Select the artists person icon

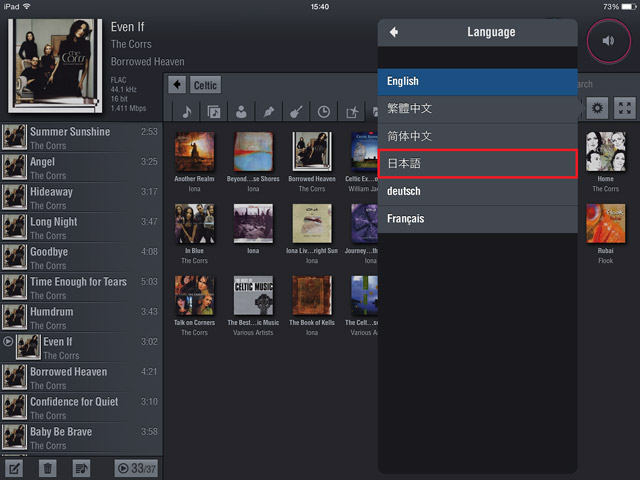(241, 111)
